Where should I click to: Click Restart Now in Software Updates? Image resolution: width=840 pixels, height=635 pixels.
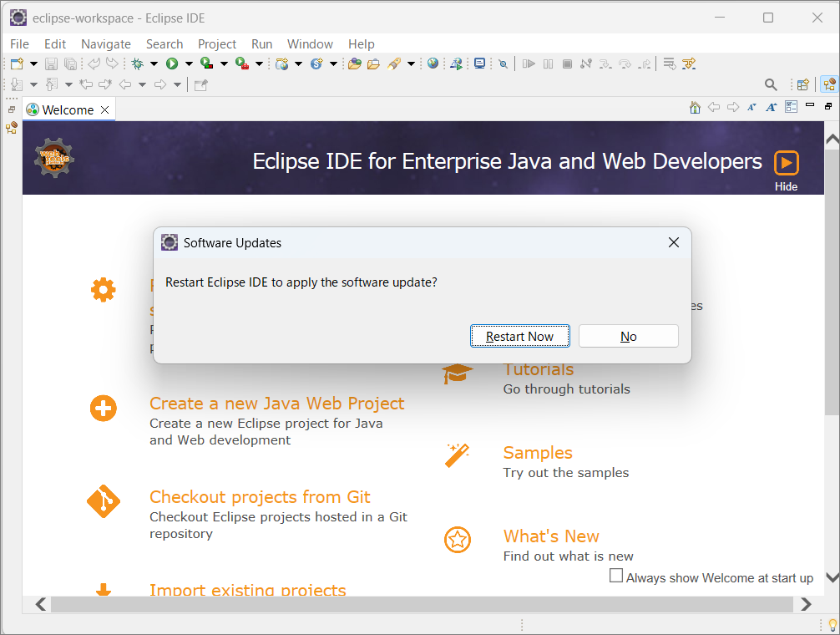519,336
